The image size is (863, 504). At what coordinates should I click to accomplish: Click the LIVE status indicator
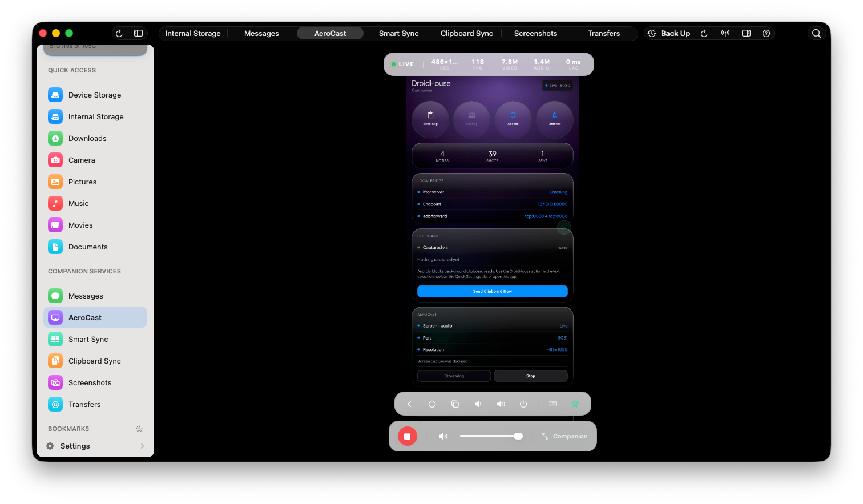pyautogui.click(x=402, y=64)
